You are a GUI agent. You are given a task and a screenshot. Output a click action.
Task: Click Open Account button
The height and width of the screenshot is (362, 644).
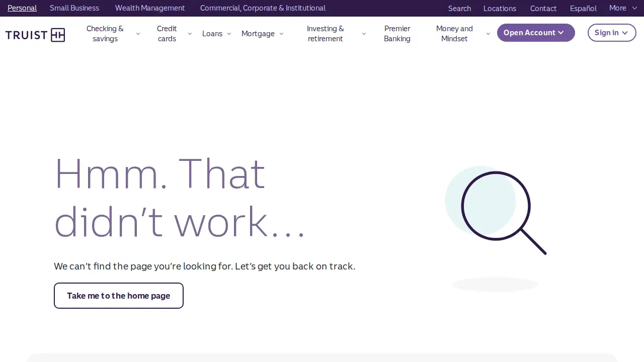click(x=536, y=33)
